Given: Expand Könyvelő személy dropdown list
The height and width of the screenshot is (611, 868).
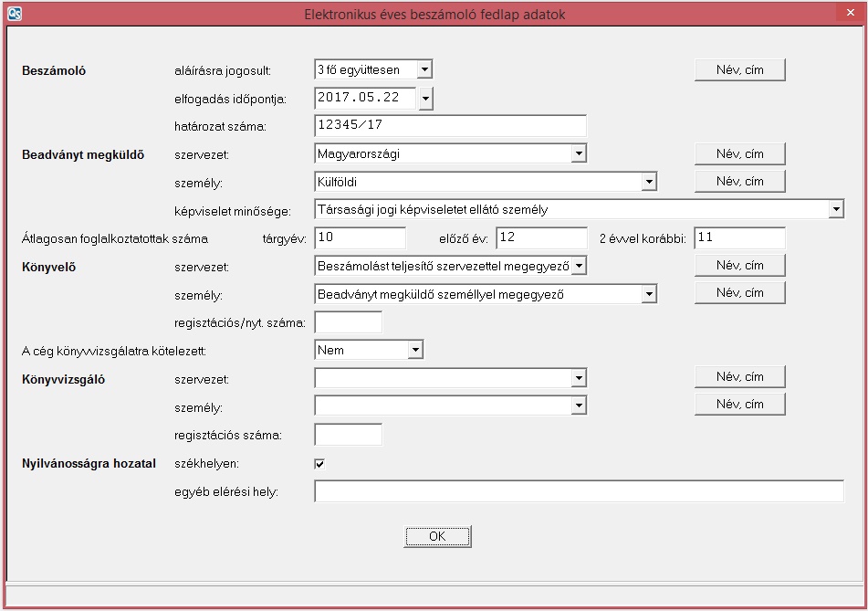Looking at the screenshot, I should pos(648,294).
